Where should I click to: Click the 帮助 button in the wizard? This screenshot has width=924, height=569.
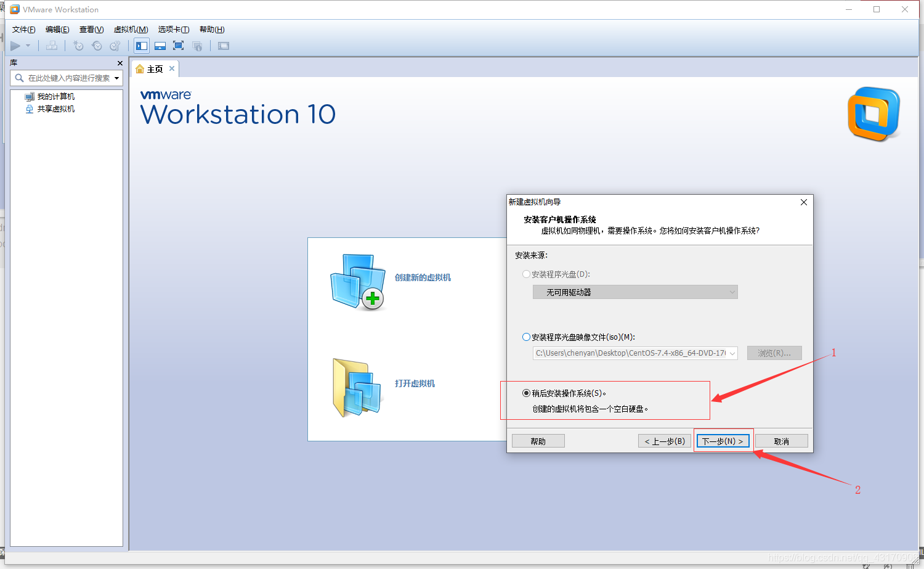point(538,441)
